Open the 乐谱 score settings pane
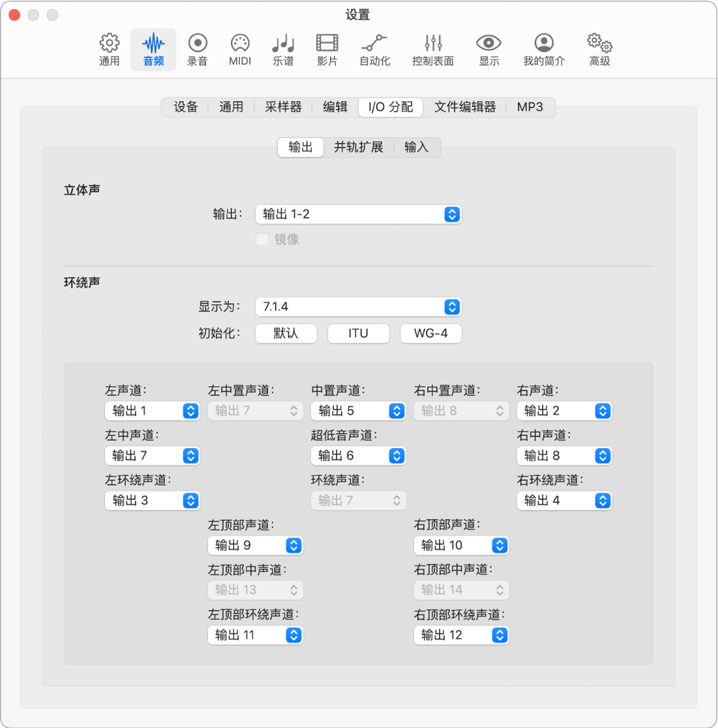Viewport: 718px width, 728px height. click(283, 50)
